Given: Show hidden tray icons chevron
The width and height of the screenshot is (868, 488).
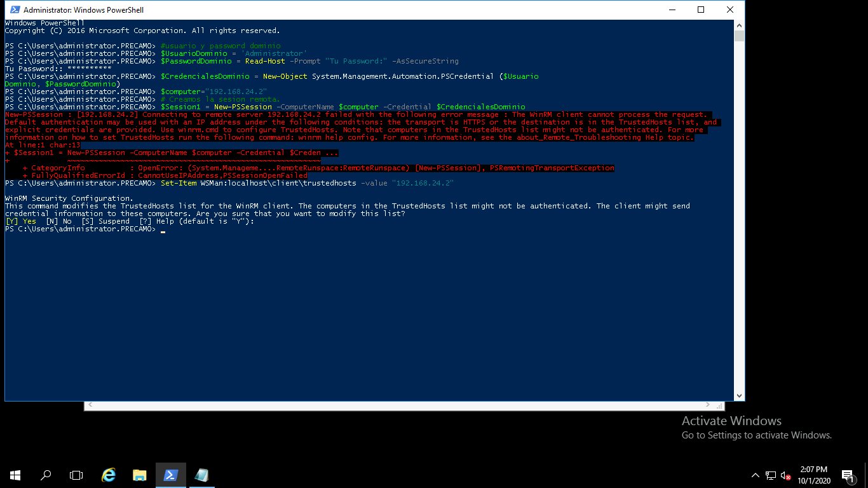Looking at the screenshot, I should pos(755,475).
